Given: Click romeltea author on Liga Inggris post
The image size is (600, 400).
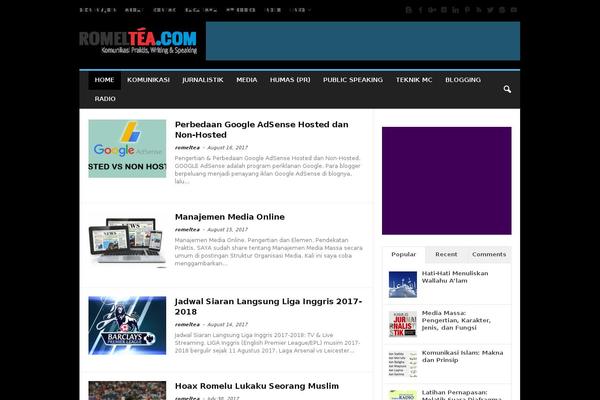Looking at the screenshot, I should (x=187, y=324).
